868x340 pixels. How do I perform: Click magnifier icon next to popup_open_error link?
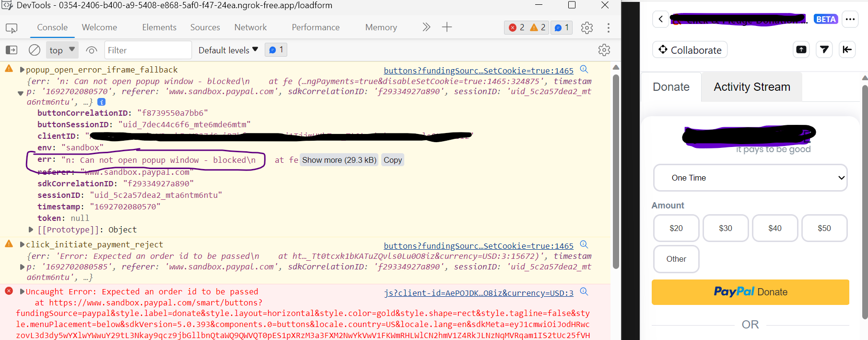(x=584, y=69)
